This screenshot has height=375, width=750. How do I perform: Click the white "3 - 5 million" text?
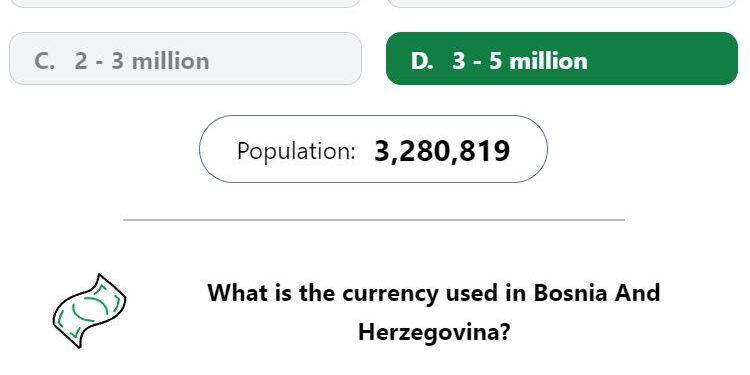pyautogui.click(x=520, y=61)
